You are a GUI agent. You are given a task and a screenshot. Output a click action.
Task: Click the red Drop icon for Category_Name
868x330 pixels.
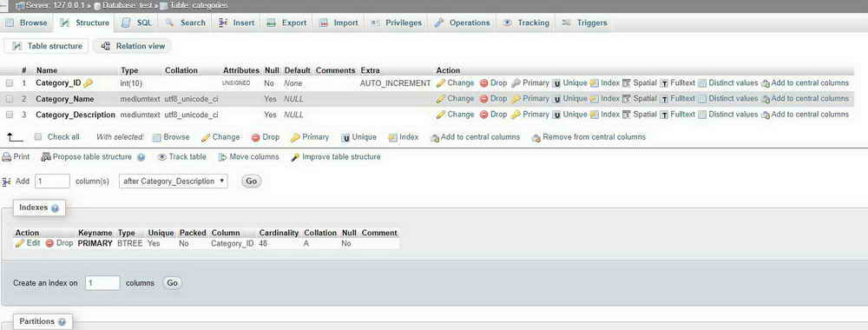pyautogui.click(x=483, y=98)
